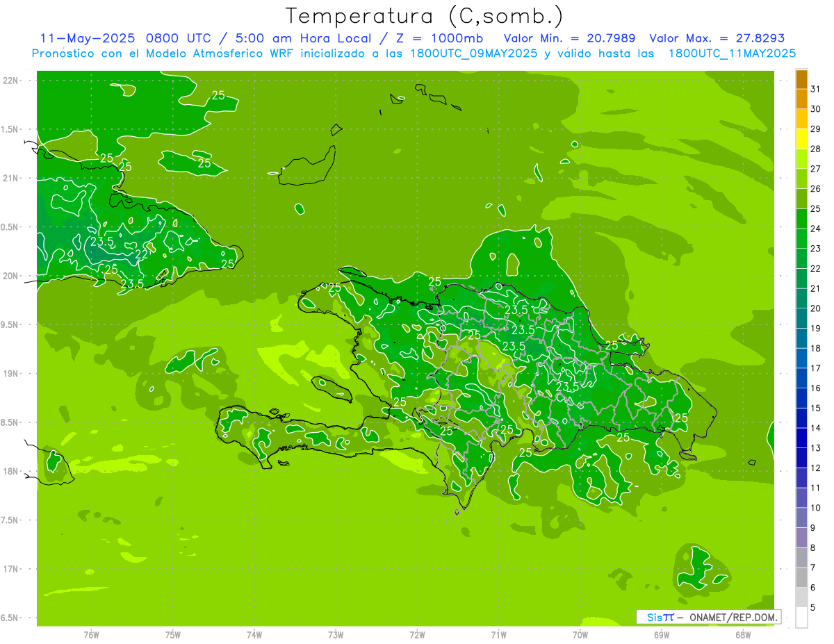Screen dimensions: 834x644
Task: Click the '1800UTC_11MAY2025' valid-until time text
Action: click(732, 53)
